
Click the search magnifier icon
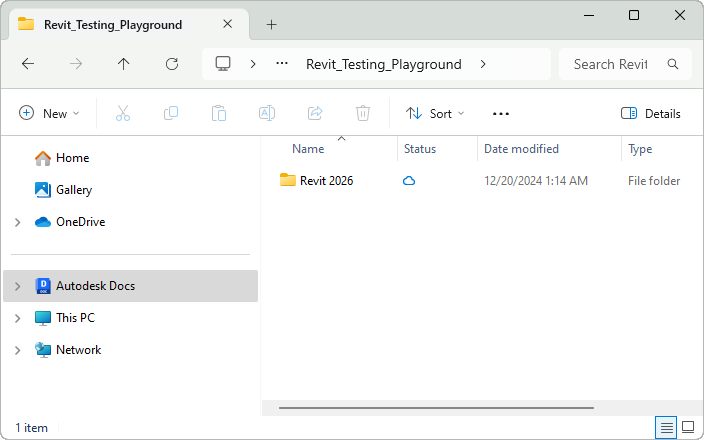673,64
